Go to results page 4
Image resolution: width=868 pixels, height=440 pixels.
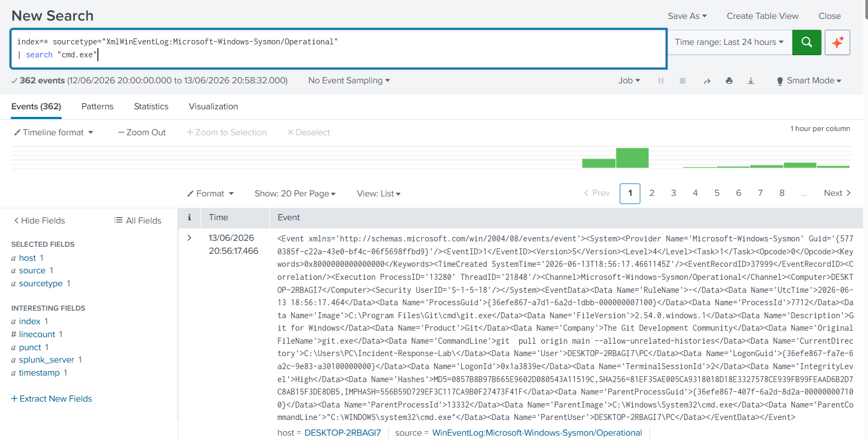[x=695, y=193]
